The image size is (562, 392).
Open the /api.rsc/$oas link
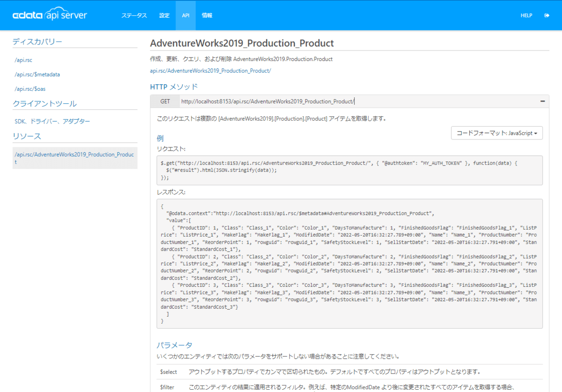coord(30,89)
